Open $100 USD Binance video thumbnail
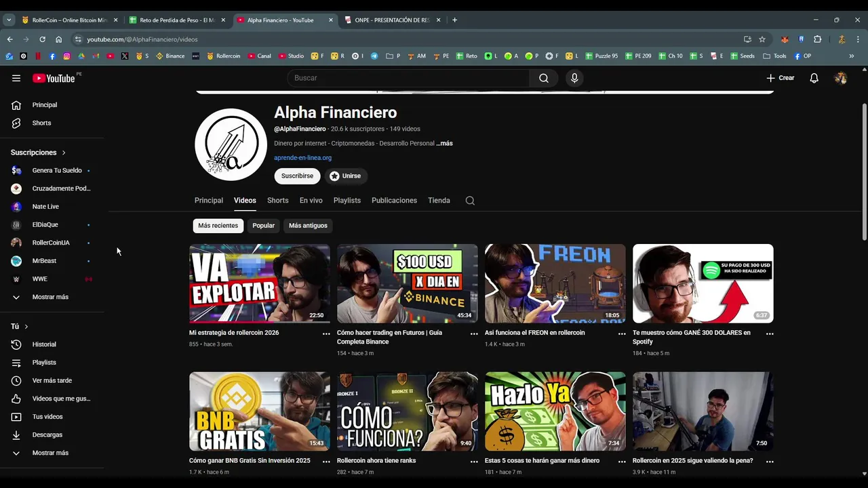The image size is (868, 488). 408,283
